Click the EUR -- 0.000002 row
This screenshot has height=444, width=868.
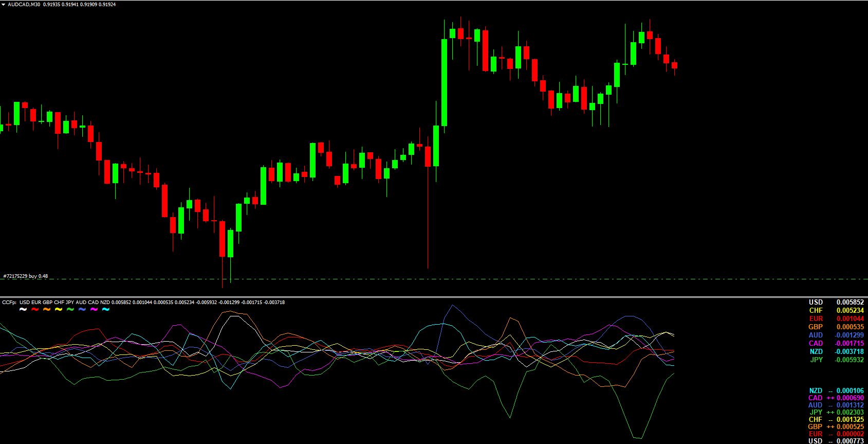pos(836,434)
